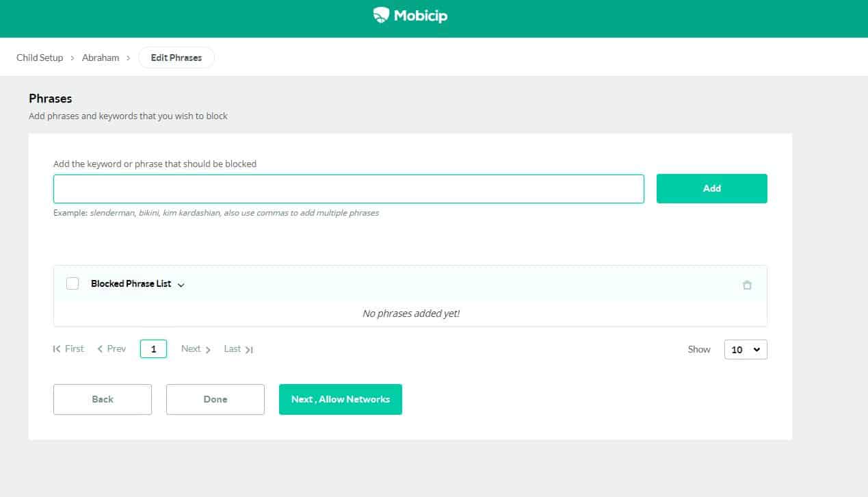Click the Add button
Image resolution: width=868 pixels, height=497 pixels.
(x=712, y=188)
